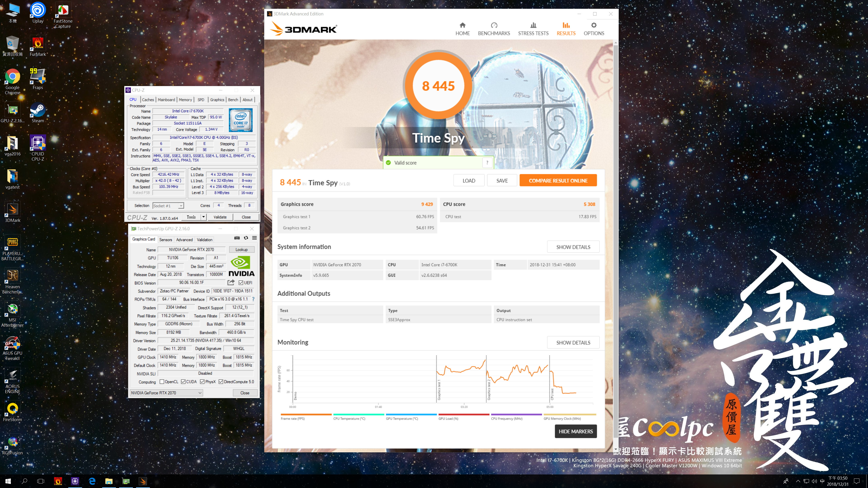Open Steam desktop shortcut
Viewport: 868px width, 488px height.
(x=38, y=113)
